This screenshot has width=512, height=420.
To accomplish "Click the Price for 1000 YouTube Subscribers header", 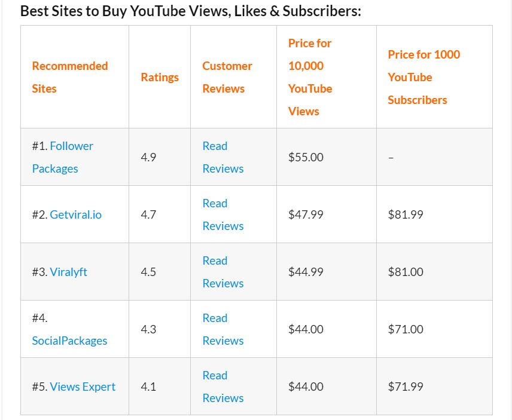I will pos(423,77).
